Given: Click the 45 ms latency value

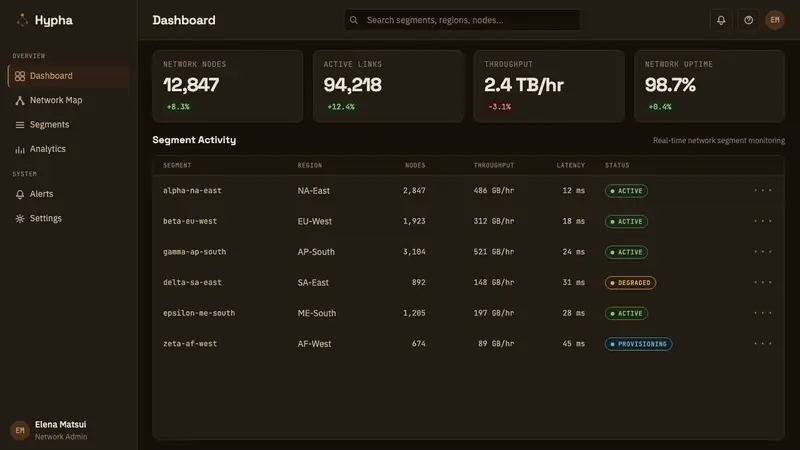Looking at the screenshot, I should click(x=573, y=343).
